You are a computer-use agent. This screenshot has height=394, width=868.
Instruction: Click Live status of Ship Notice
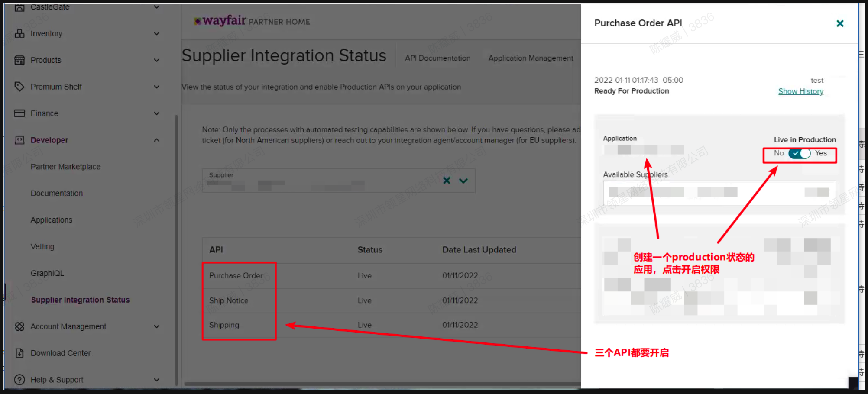tap(365, 300)
